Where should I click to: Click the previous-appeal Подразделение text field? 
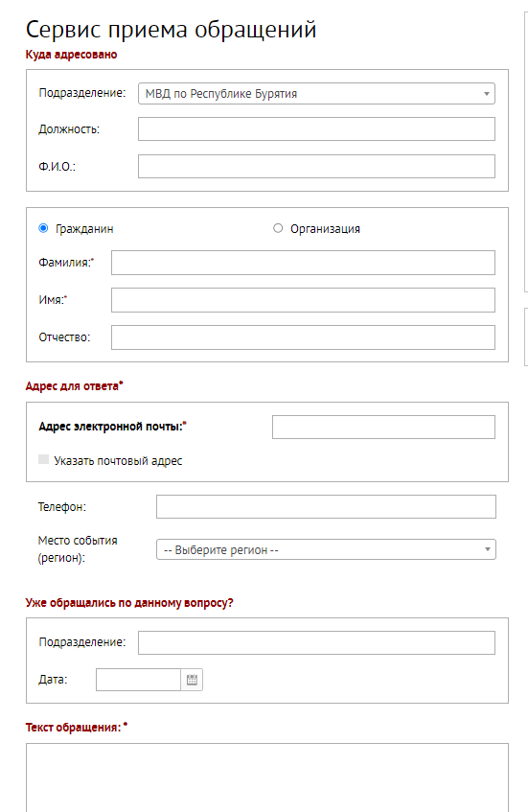pos(316,642)
